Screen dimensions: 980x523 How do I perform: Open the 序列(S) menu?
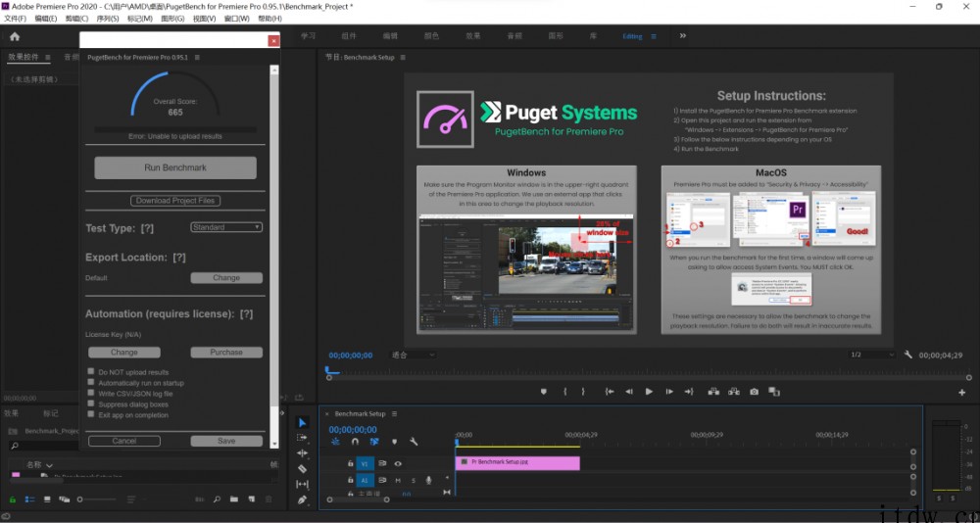tap(108, 19)
